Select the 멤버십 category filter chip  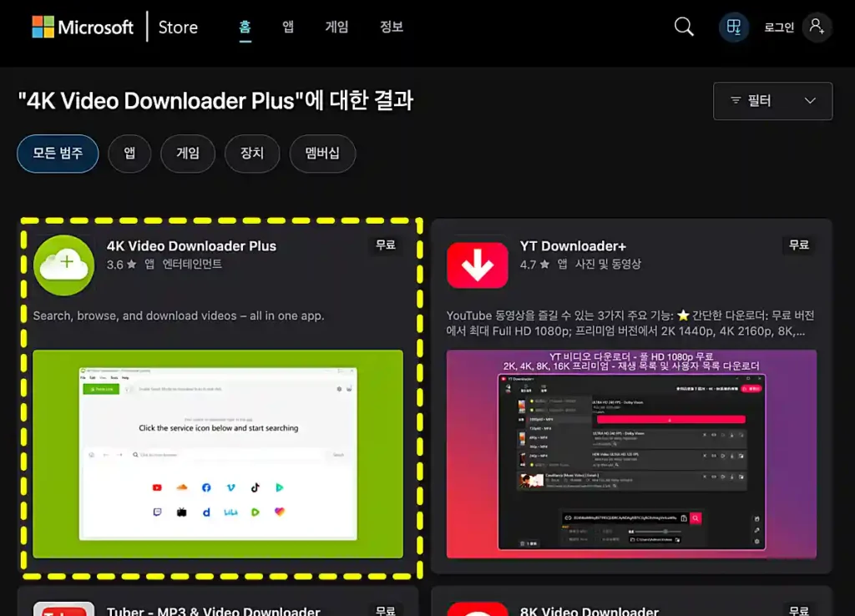pos(322,154)
